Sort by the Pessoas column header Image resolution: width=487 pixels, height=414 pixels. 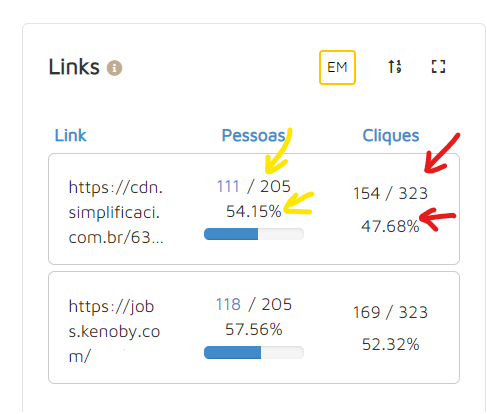point(253,135)
